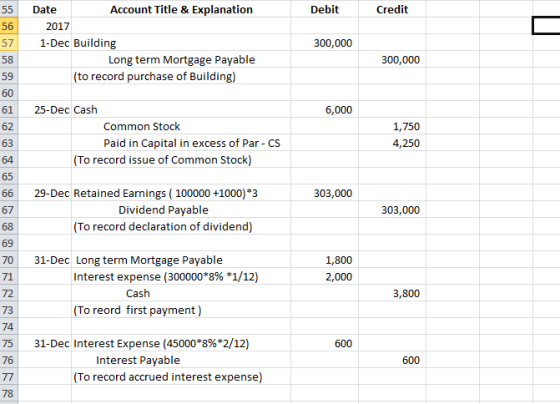Select the 4,250 credit amount
Viewport: 560px width, 404px height.
[392, 143]
